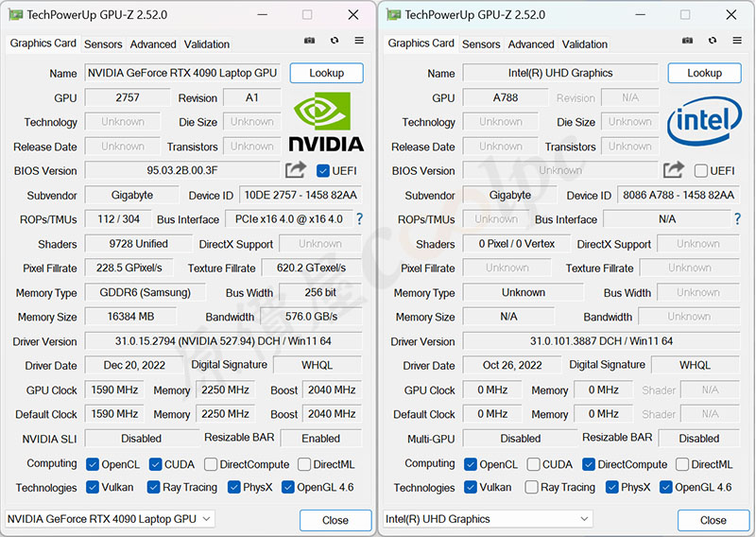
Task: Click the Bus Width value 256 bit
Action: tap(320, 292)
